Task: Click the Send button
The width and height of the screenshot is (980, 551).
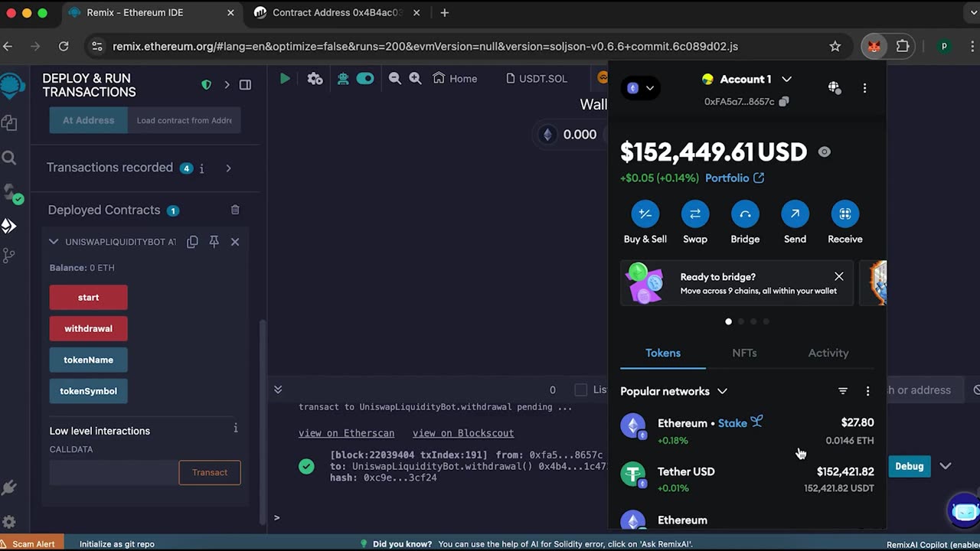Action: tap(795, 223)
